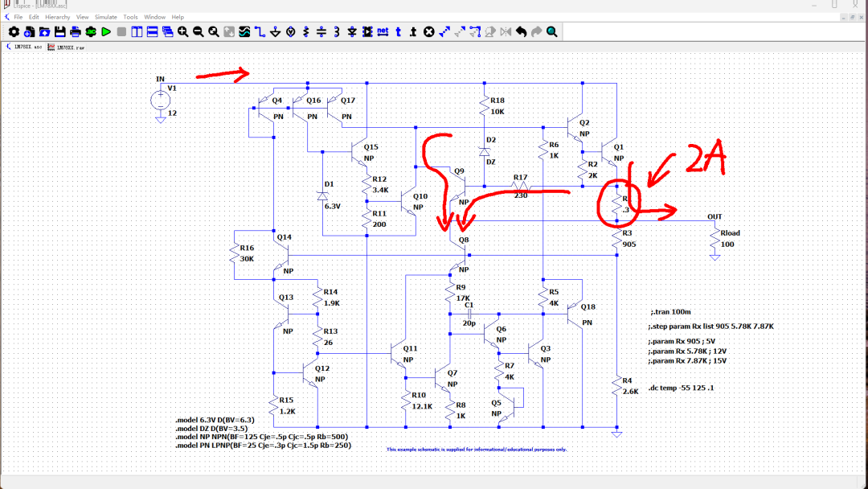This screenshot has height=489, width=868.
Task: Open the settings gear in toolbar
Action: (14, 32)
